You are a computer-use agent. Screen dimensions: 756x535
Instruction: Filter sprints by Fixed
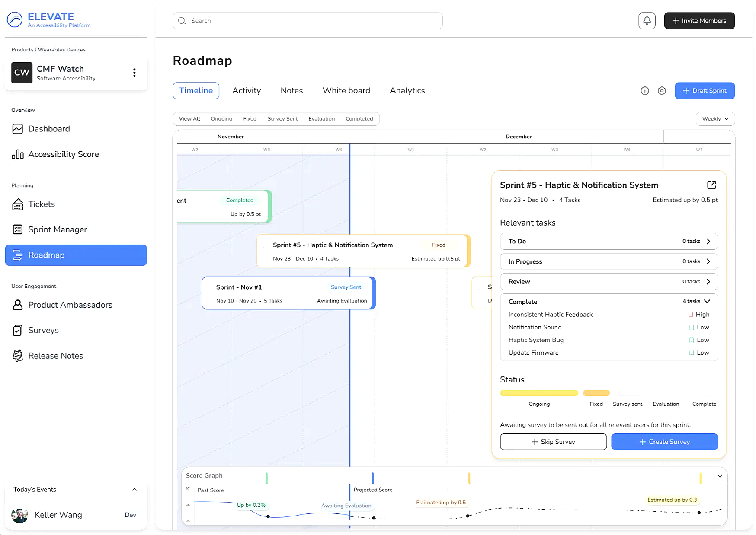tap(250, 119)
